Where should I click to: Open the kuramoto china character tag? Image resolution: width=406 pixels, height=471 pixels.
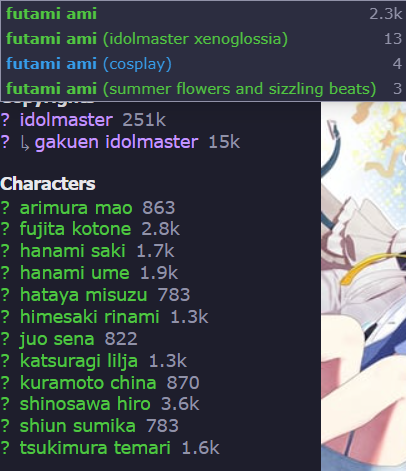(x=88, y=383)
